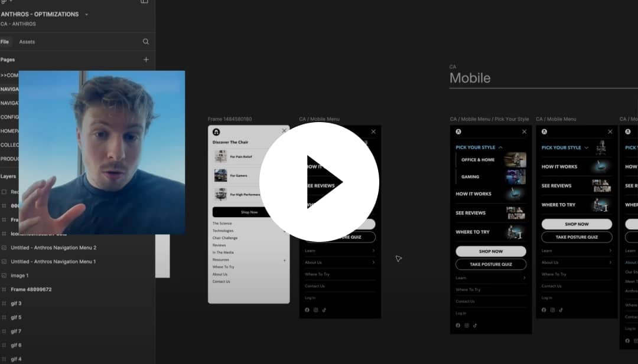Click Instagram icon in the collapsed-style menu frame
This screenshot has height=364, width=638.
click(552, 310)
